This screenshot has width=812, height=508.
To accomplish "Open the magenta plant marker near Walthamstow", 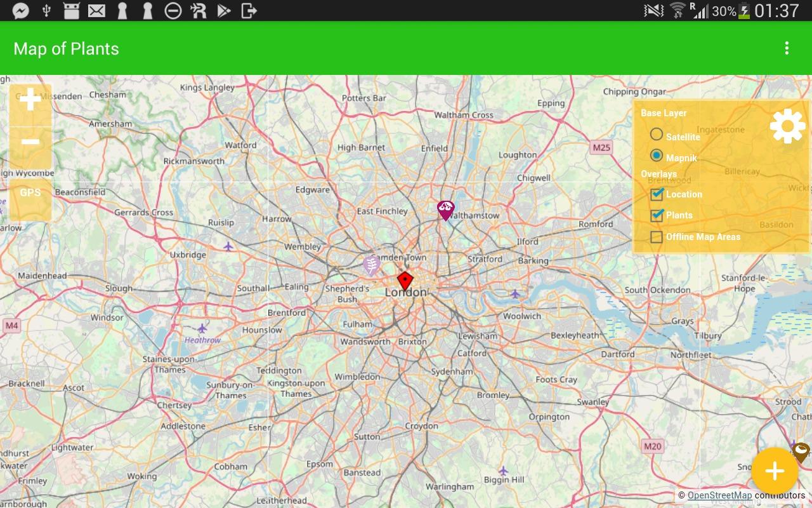I will click(x=446, y=210).
